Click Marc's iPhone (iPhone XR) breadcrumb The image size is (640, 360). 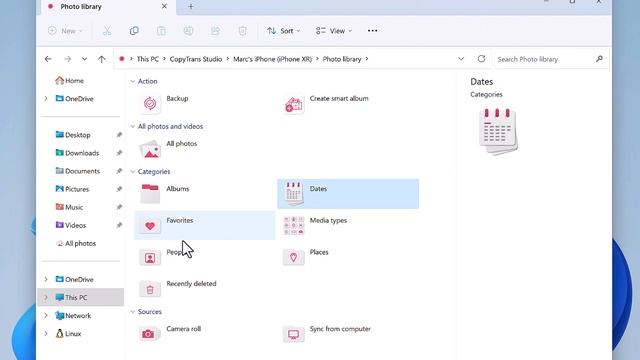point(273,59)
